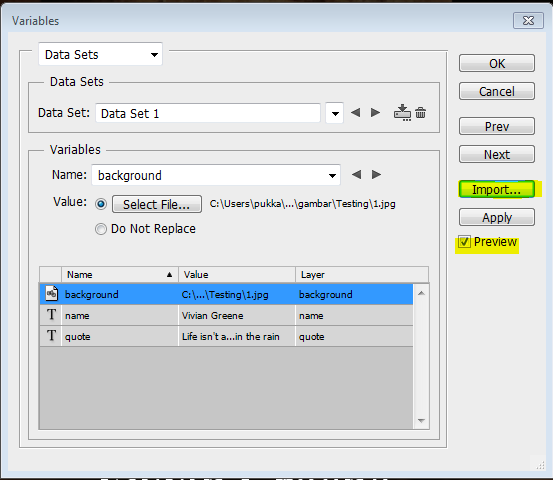Expand the Data Set 1 dropdown arrow
553x480 pixels.
point(335,113)
